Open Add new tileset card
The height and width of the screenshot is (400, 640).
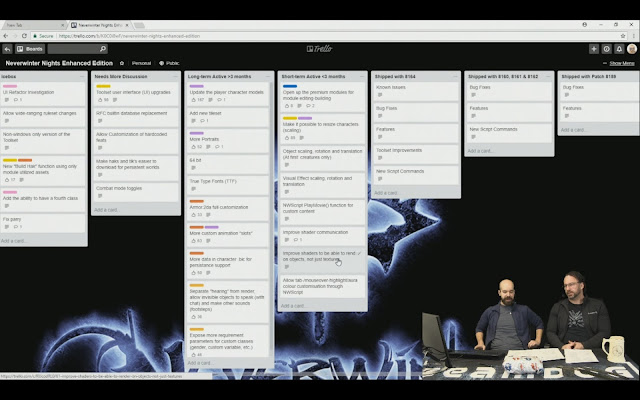[x=229, y=117]
